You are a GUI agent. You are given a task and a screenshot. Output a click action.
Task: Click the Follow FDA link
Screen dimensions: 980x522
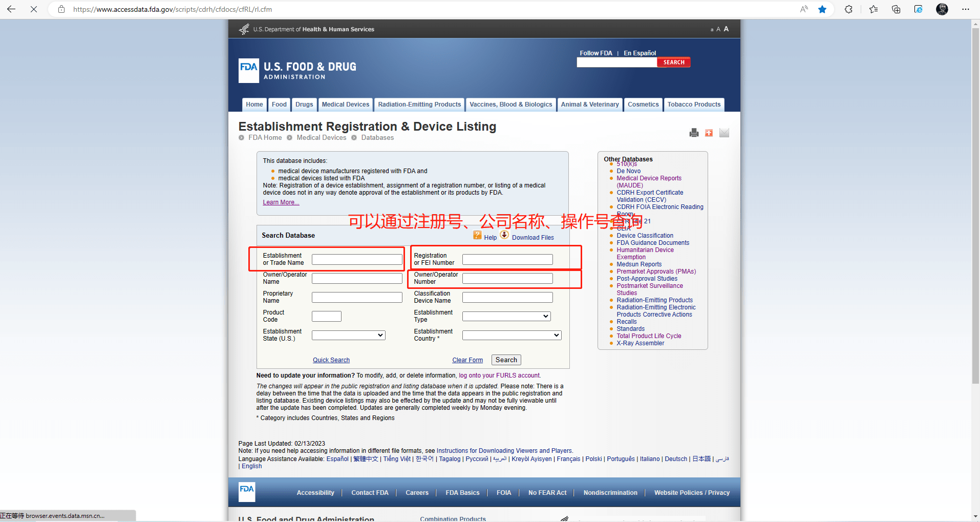596,53
